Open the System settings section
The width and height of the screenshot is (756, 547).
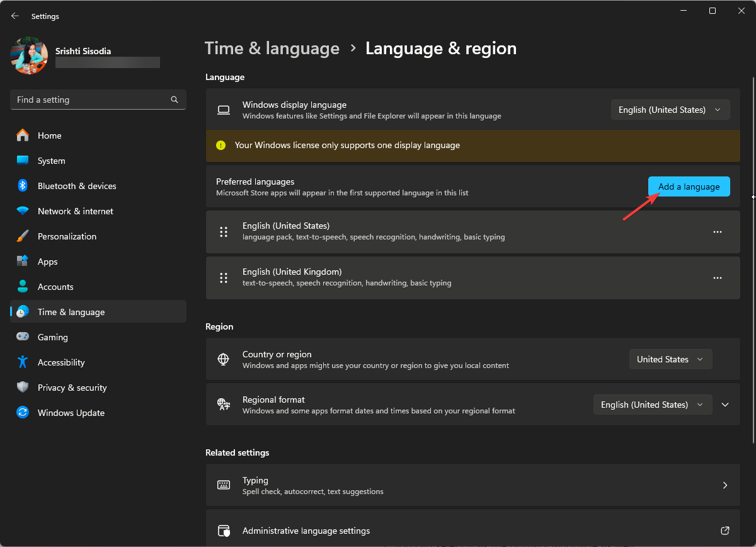(x=50, y=161)
